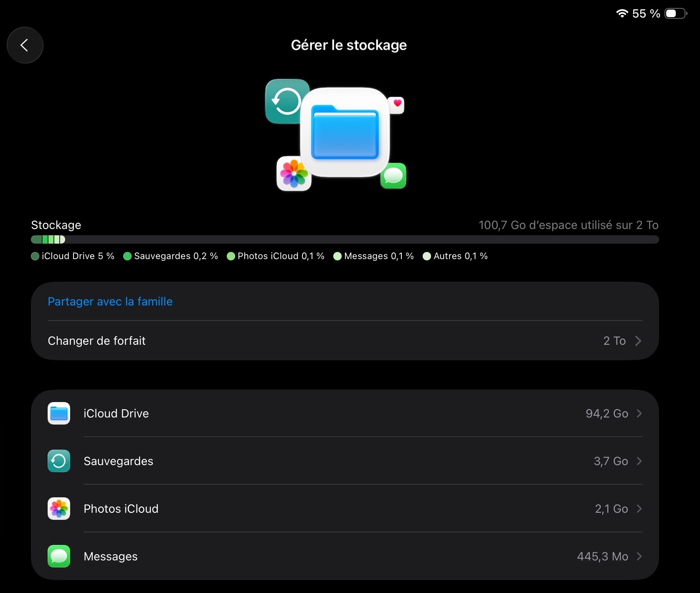Tap the iCloud Drive 5 % legend dot
The height and width of the screenshot is (593, 700).
35,256
